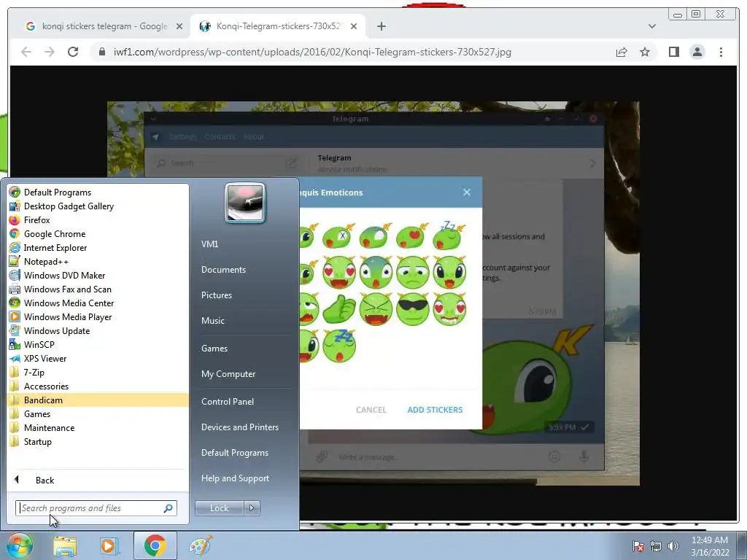Launch Windows Media Center

coord(69,303)
